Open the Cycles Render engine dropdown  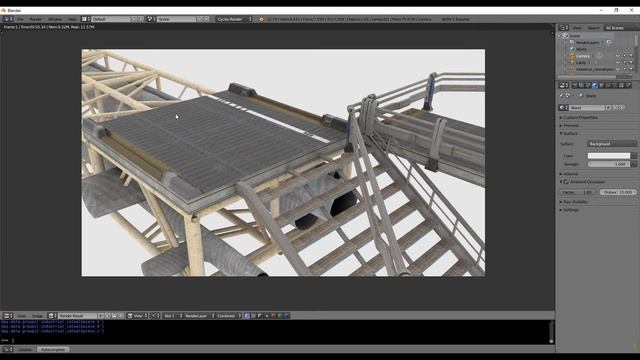(x=234, y=19)
